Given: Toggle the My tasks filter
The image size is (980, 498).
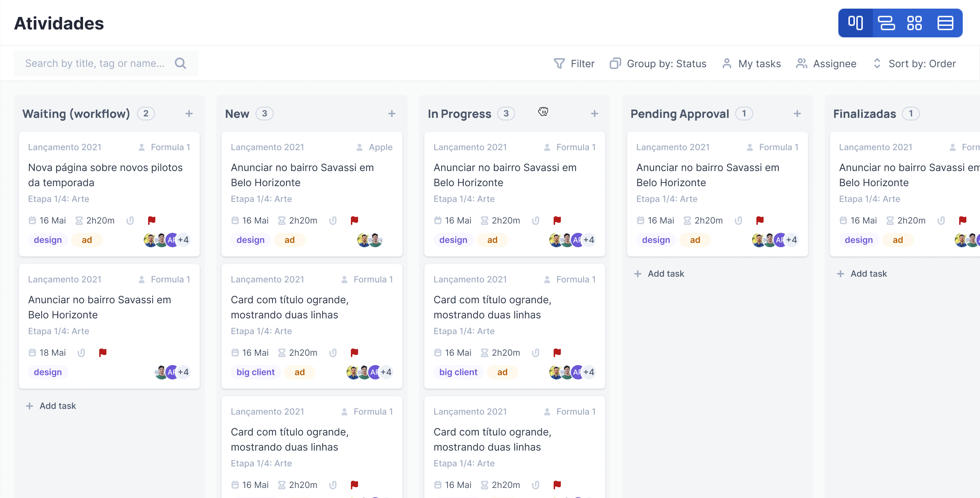Looking at the screenshot, I should tap(751, 64).
